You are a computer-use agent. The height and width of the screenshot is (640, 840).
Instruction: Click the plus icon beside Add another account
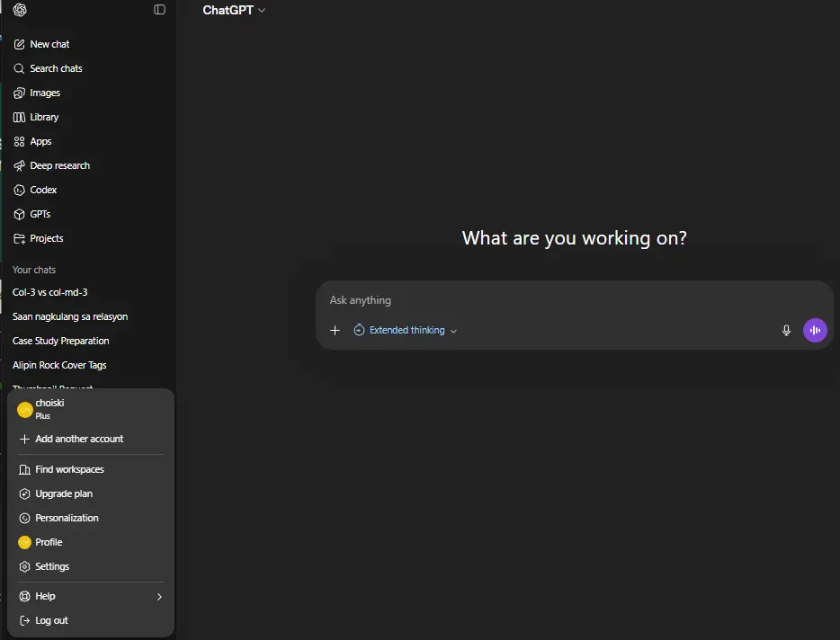click(x=24, y=440)
